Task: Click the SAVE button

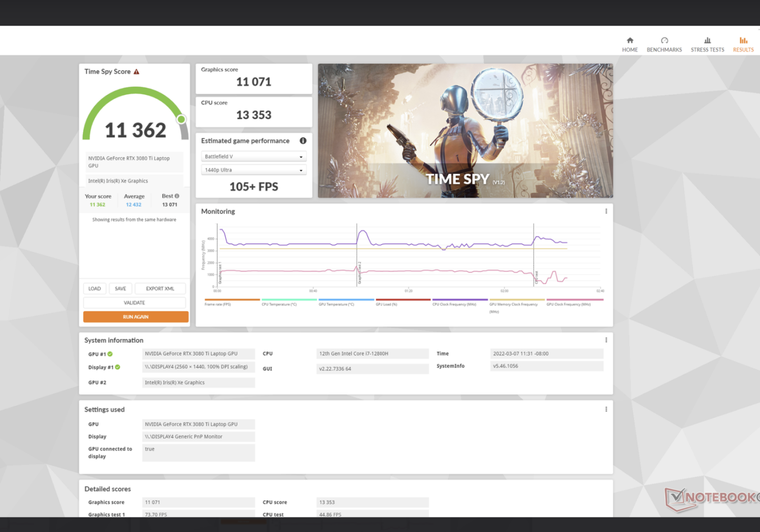Action: pos(120,289)
